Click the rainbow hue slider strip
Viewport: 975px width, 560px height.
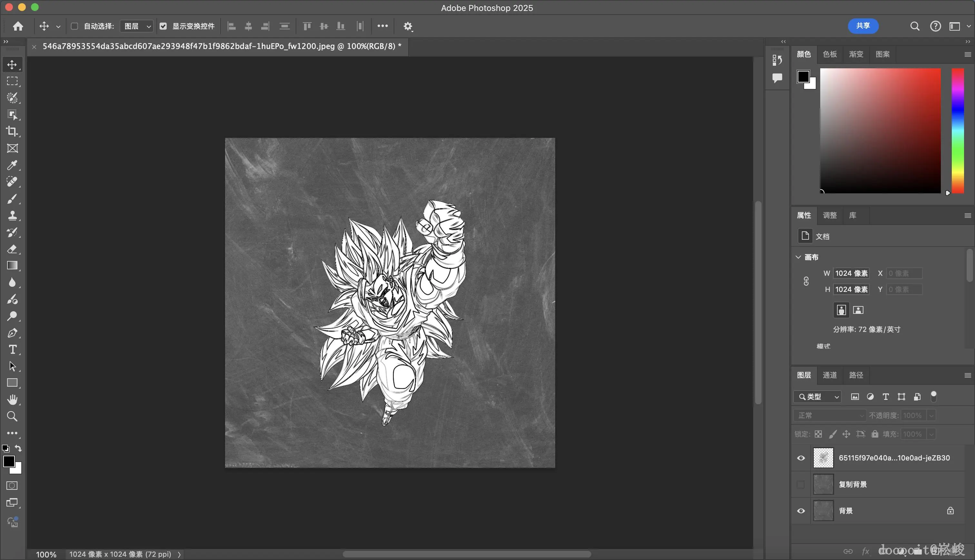(x=957, y=131)
